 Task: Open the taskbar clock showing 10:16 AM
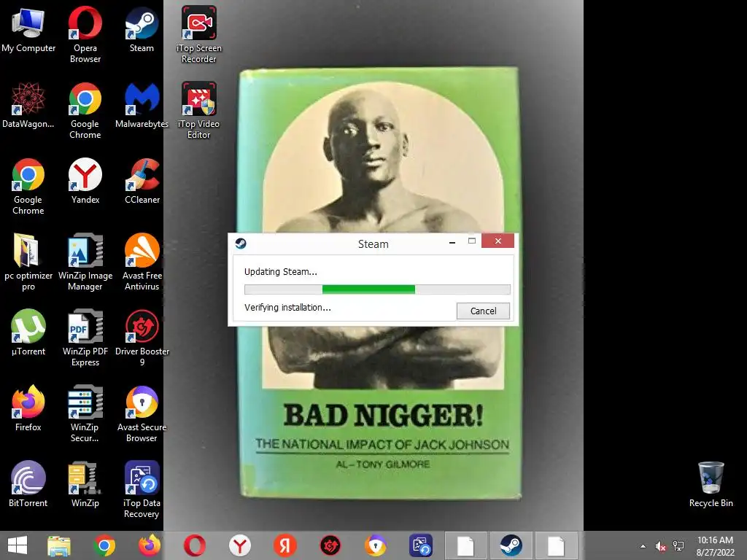pos(715,545)
